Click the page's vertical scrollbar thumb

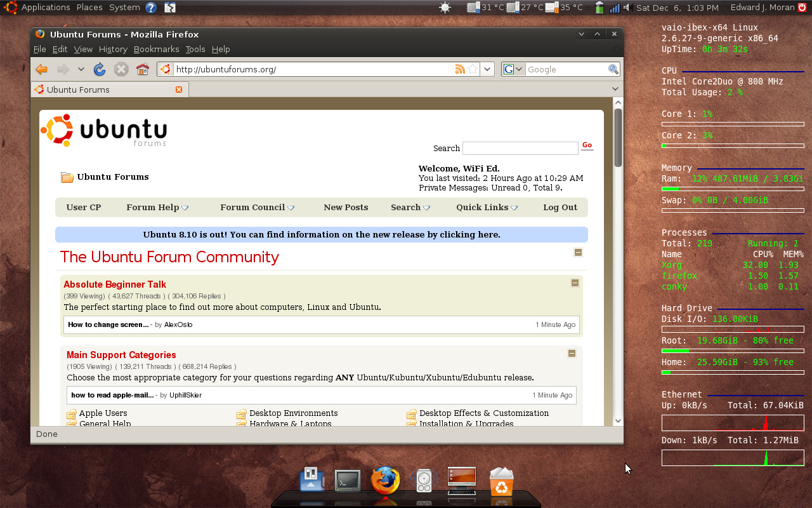click(x=618, y=137)
